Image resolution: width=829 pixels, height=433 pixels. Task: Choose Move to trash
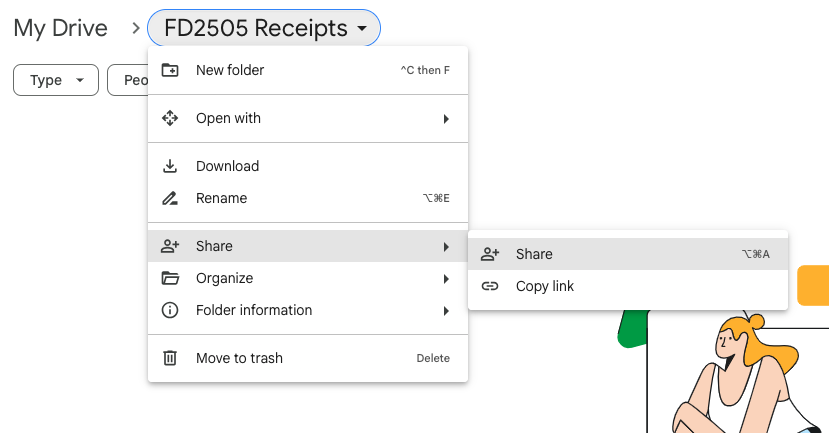(239, 358)
